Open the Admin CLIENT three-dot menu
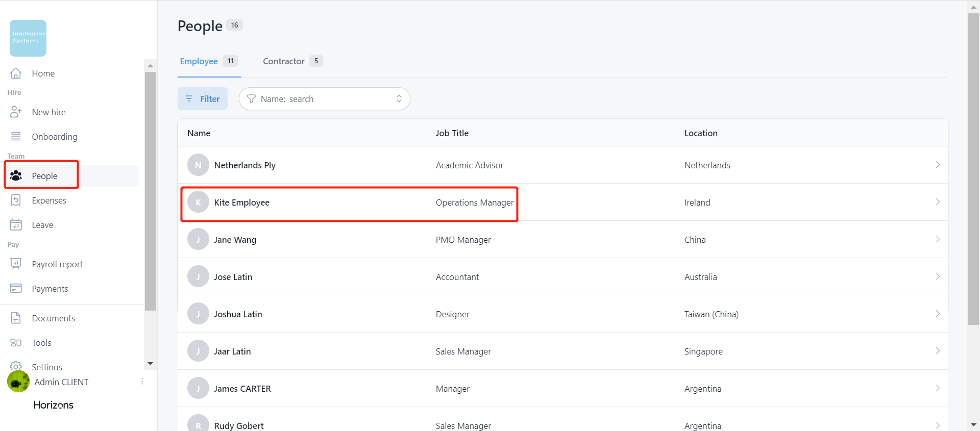This screenshot has width=980, height=431. [142, 382]
